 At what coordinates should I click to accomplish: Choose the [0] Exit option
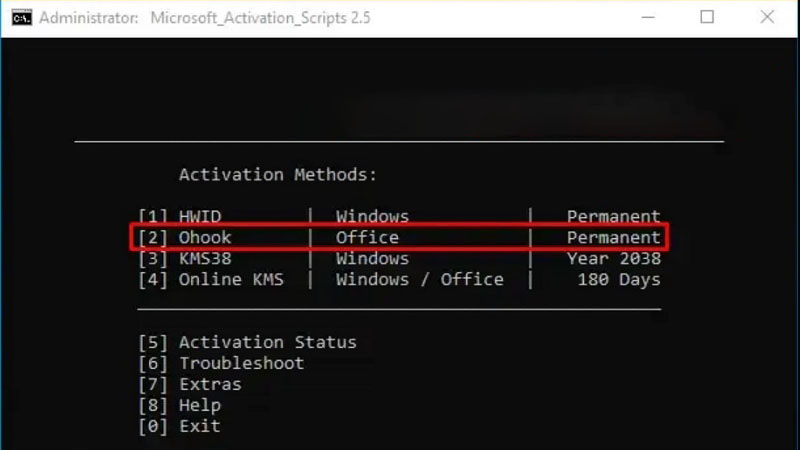coord(180,427)
